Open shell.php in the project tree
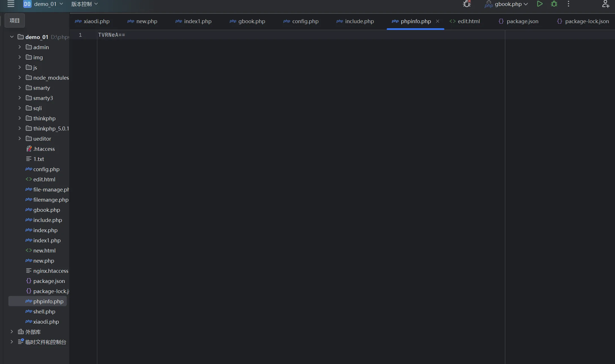This screenshot has width=615, height=364. (x=44, y=311)
